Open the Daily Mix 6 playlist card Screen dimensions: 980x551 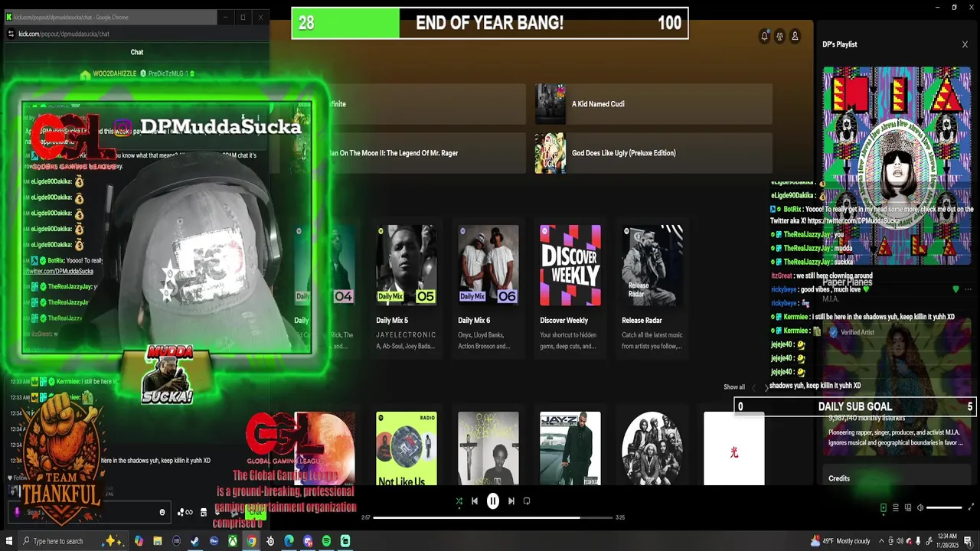point(488,289)
